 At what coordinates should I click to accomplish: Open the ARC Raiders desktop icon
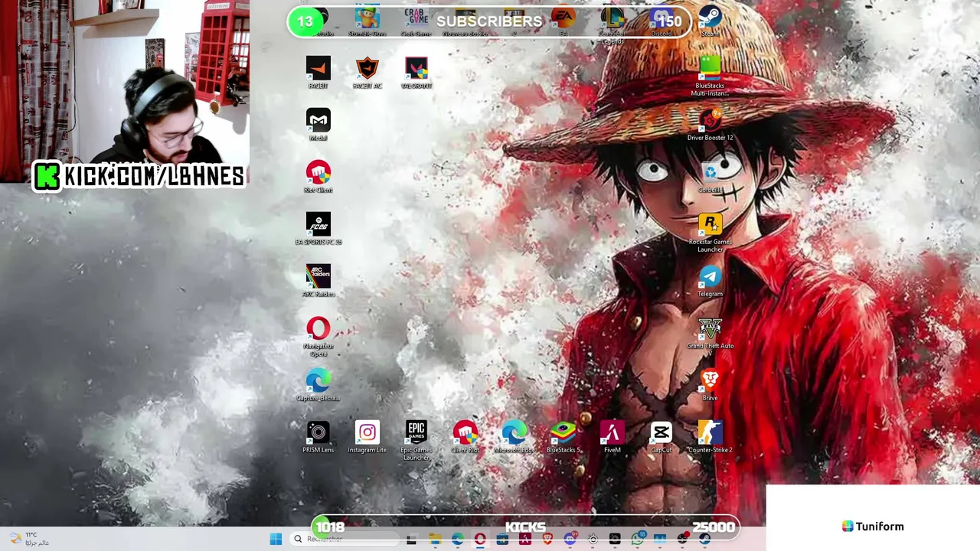pos(318,282)
